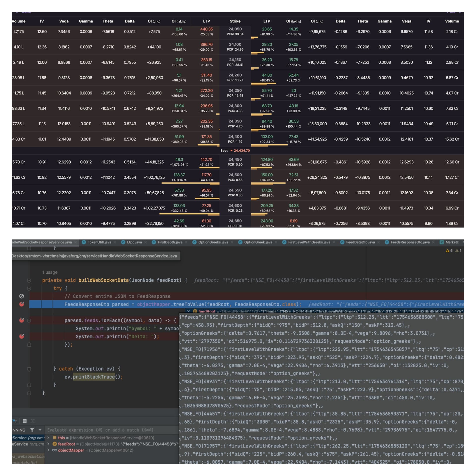
Task: Toggle the breakpoint on the parsed.feeds.forEach line
Action: click(22, 320)
